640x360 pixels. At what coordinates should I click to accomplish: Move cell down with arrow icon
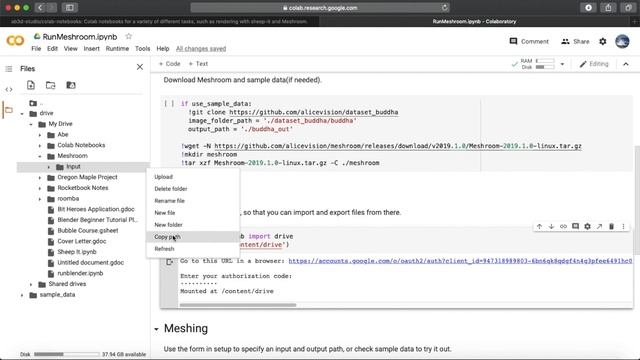(551, 227)
